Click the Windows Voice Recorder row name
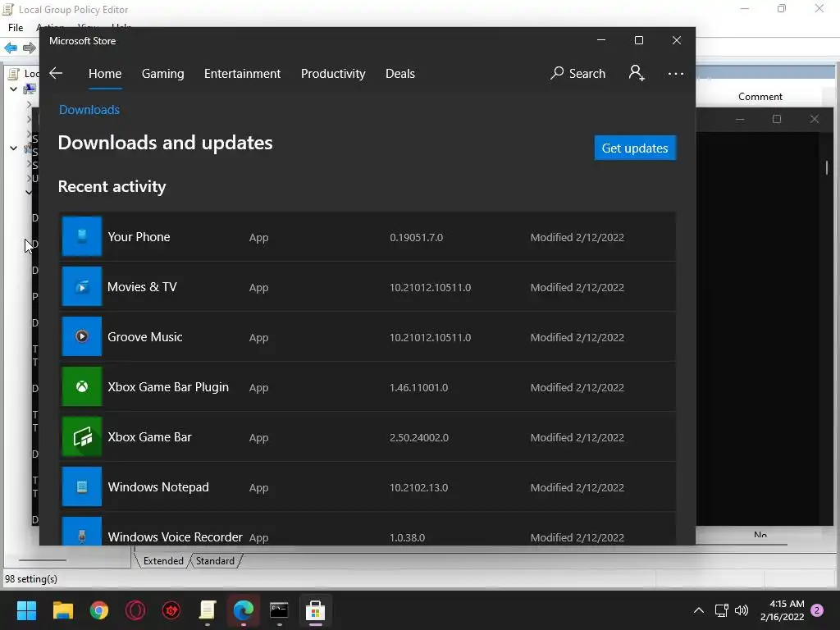840x630 pixels. pos(176,536)
